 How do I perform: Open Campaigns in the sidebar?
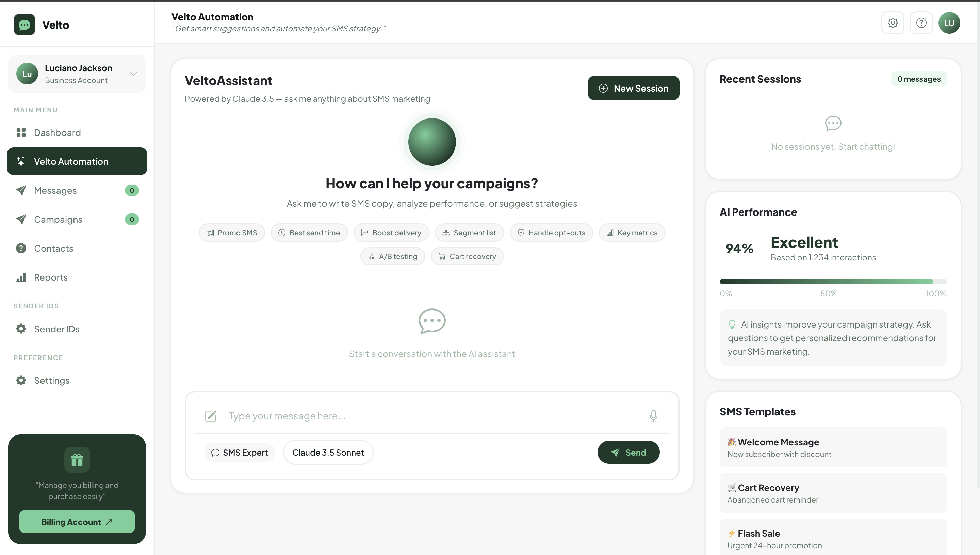pyautogui.click(x=77, y=219)
